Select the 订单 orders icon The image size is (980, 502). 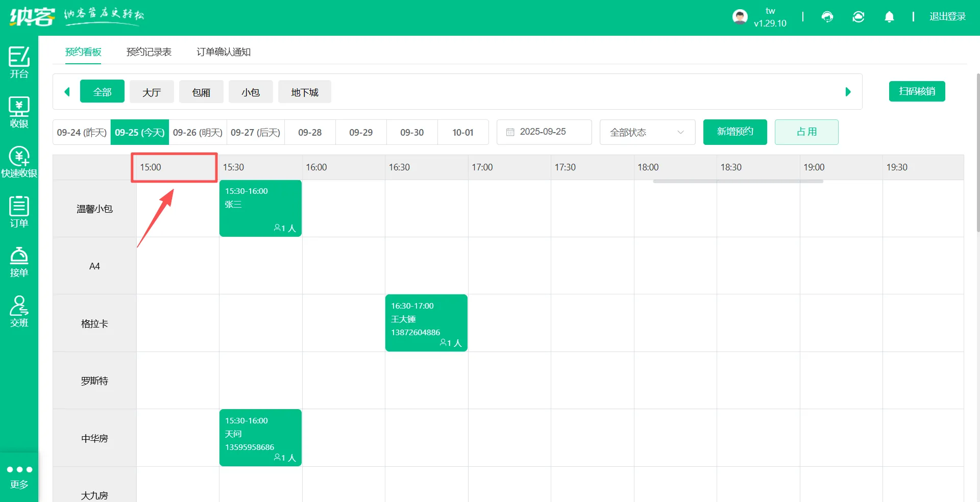pyautogui.click(x=19, y=211)
